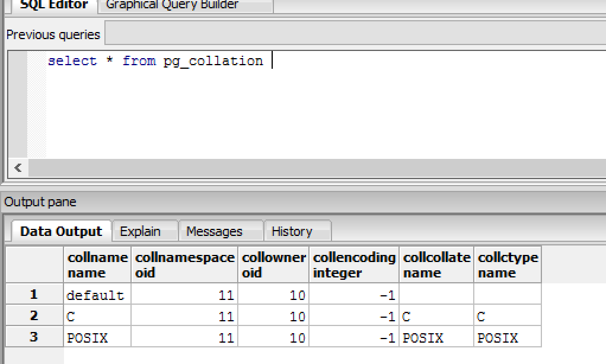606x364 pixels.
Task: Select row 3 via its row header
Action: [34, 337]
